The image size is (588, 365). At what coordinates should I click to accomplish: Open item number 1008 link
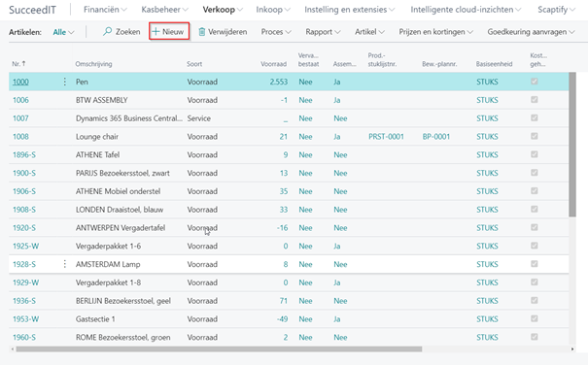[20, 137]
